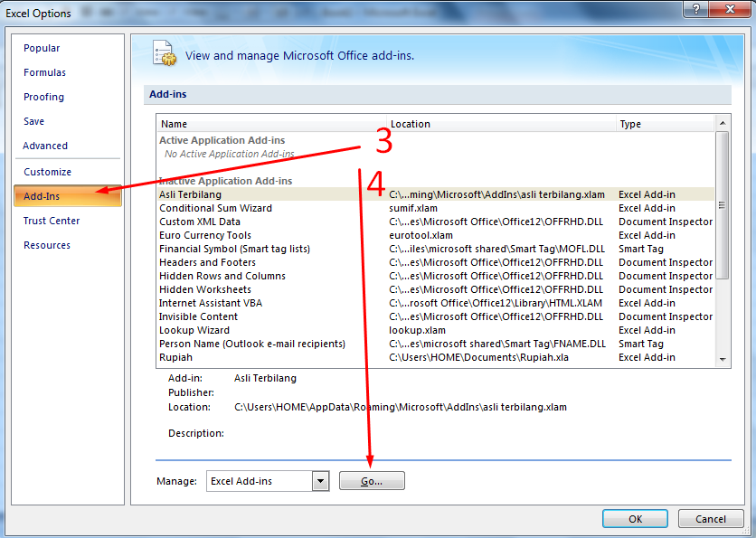Select Person Name (Outlook e-mail recipients) row

[436, 344]
